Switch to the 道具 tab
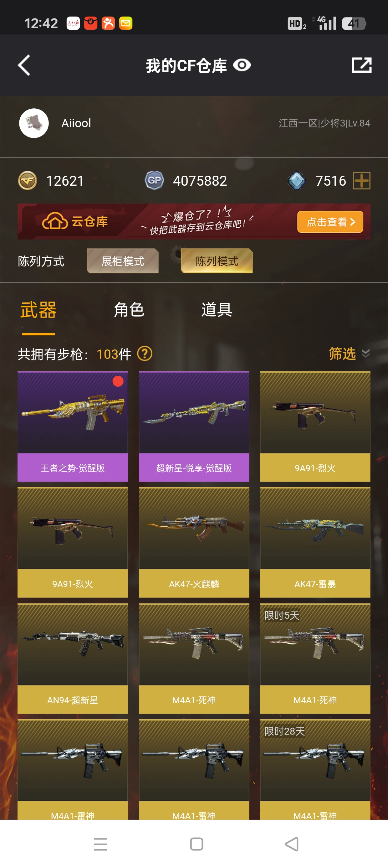This screenshot has height=868, width=388. 217,309
